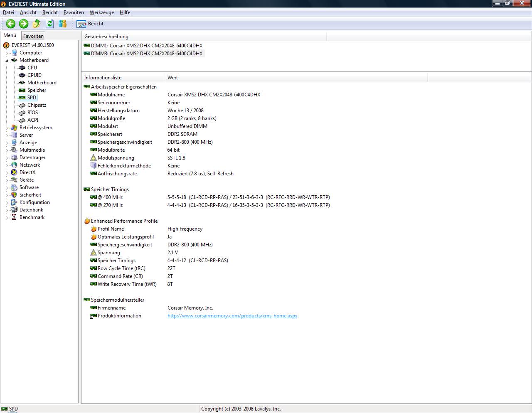
Task: Click the green Forward arrow toolbar icon
Action: click(24, 24)
